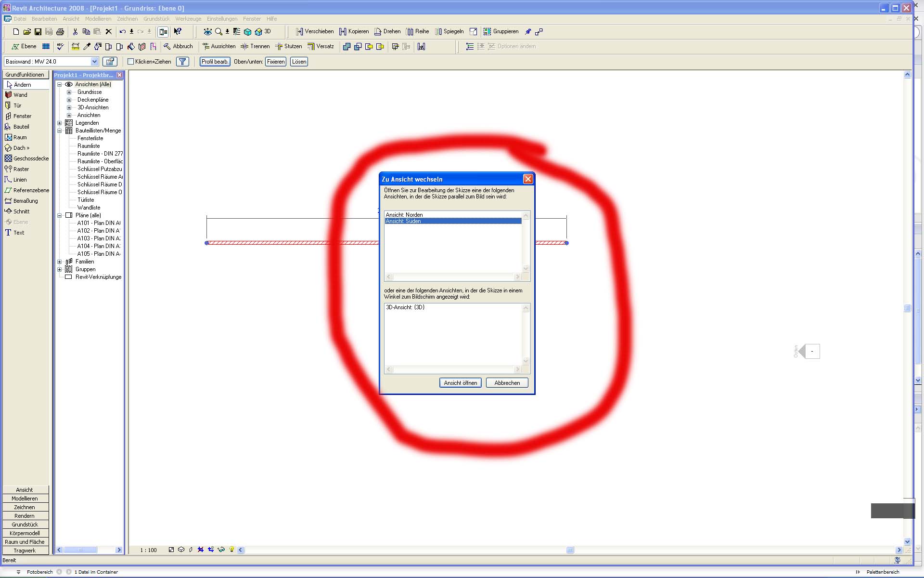Toggle the lightbulb reveal hidden elements icon
The width and height of the screenshot is (924, 578).
232,550
